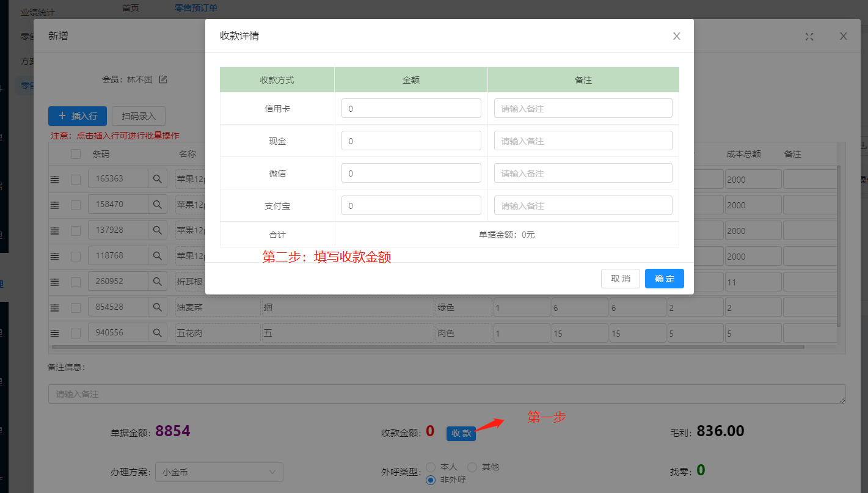The width and height of the screenshot is (868, 493).
Task: Select the 非外呼 radio option
Action: coord(431,480)
